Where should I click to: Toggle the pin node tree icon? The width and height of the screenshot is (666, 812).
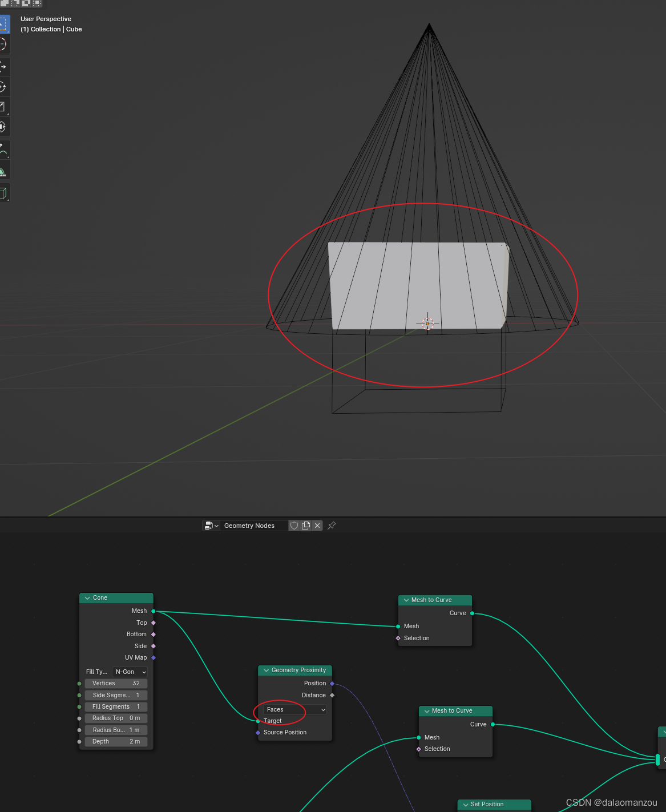[332, 526]
